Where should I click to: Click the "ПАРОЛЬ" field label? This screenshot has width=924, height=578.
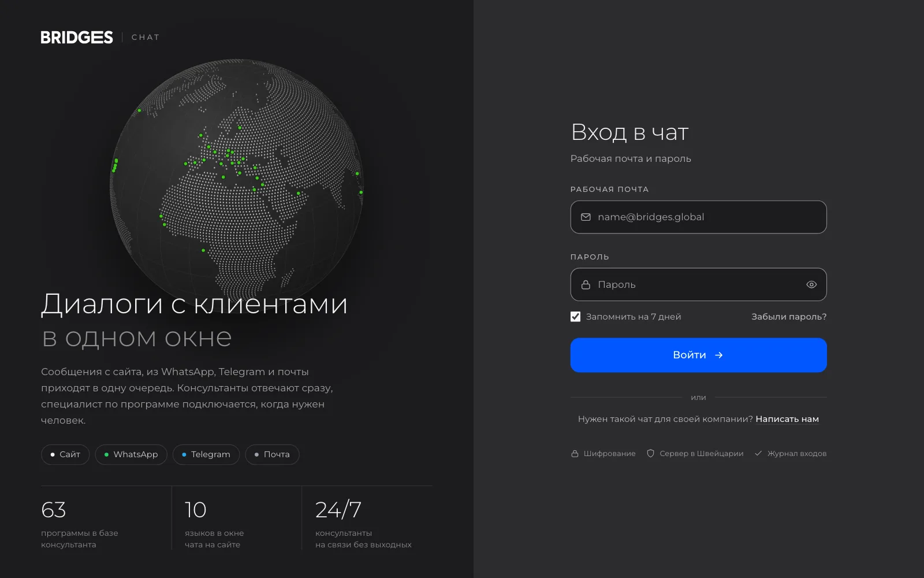(590, 257)
